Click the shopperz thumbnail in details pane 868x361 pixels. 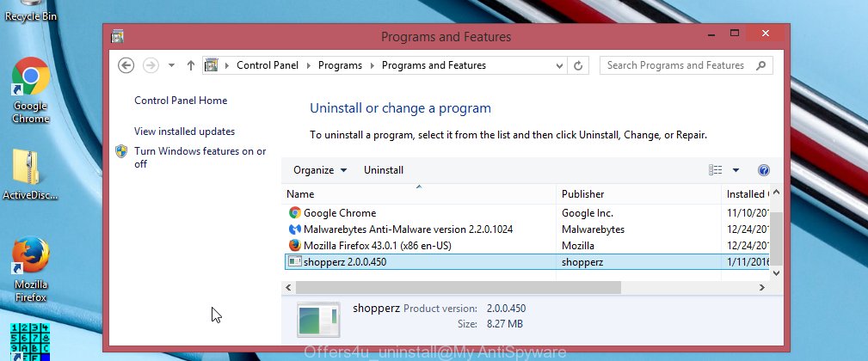318,320
